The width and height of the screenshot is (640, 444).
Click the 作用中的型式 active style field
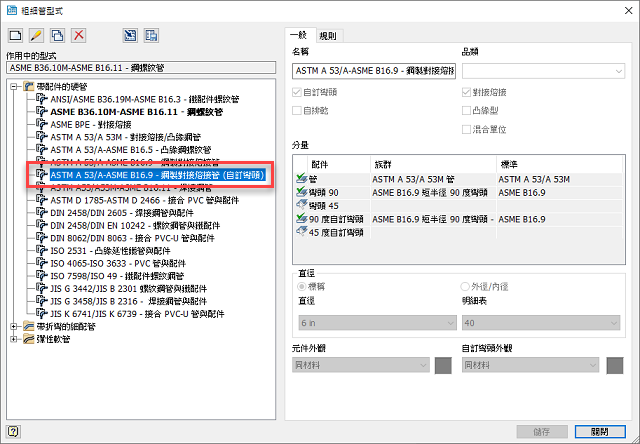[x=141, y=68]
